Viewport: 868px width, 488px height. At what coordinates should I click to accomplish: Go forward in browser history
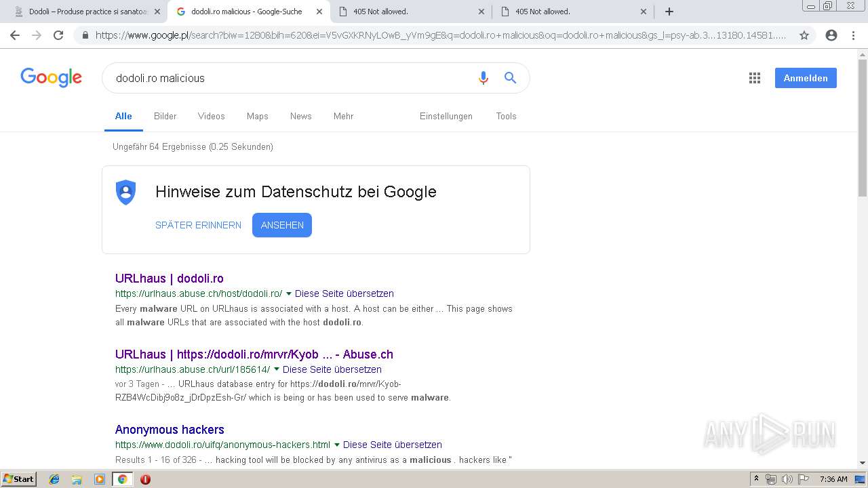[36, 35]
